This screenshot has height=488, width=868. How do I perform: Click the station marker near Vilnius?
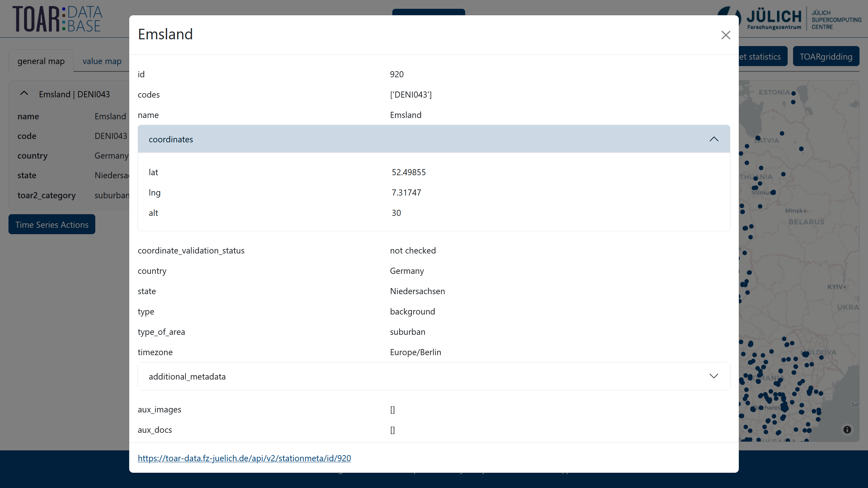pyautogui.click(x=773, y=192)
